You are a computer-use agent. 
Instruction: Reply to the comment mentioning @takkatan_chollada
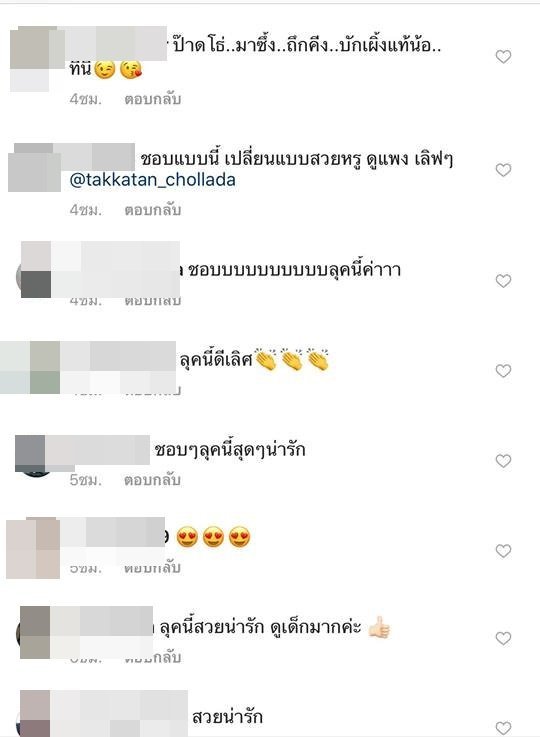(153, 210)
